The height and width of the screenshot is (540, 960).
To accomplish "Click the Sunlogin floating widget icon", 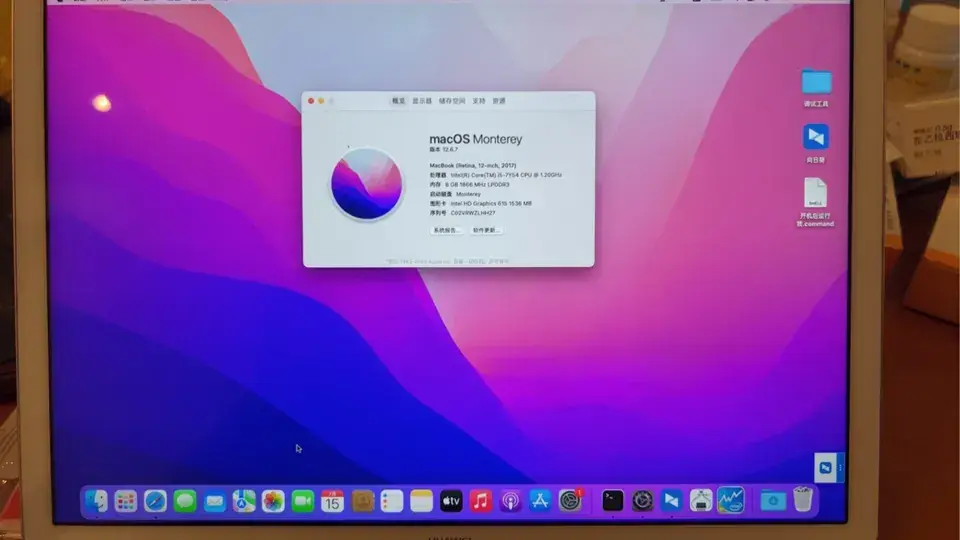I will coord(825,468).
